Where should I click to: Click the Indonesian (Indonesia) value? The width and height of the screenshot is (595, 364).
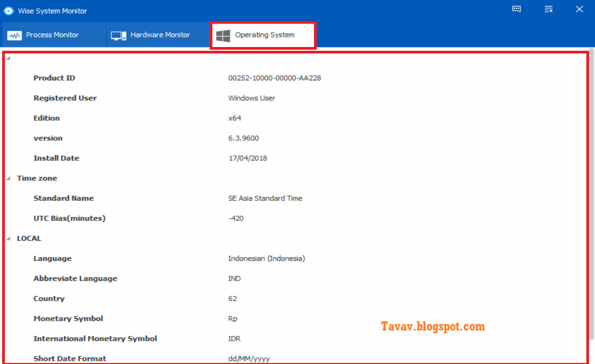pyautogui.click(x=266, y=259)
